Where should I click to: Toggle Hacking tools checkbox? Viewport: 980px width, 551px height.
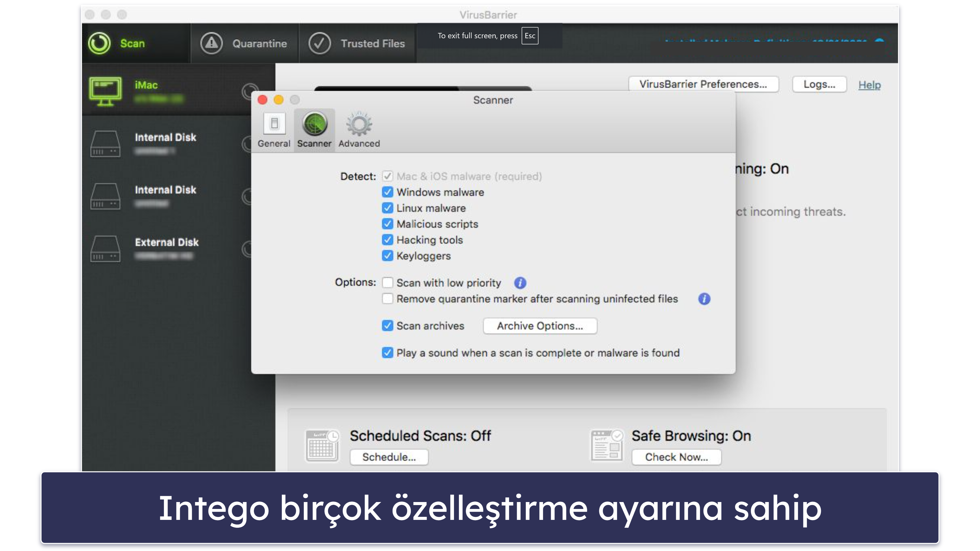point(387,240)
